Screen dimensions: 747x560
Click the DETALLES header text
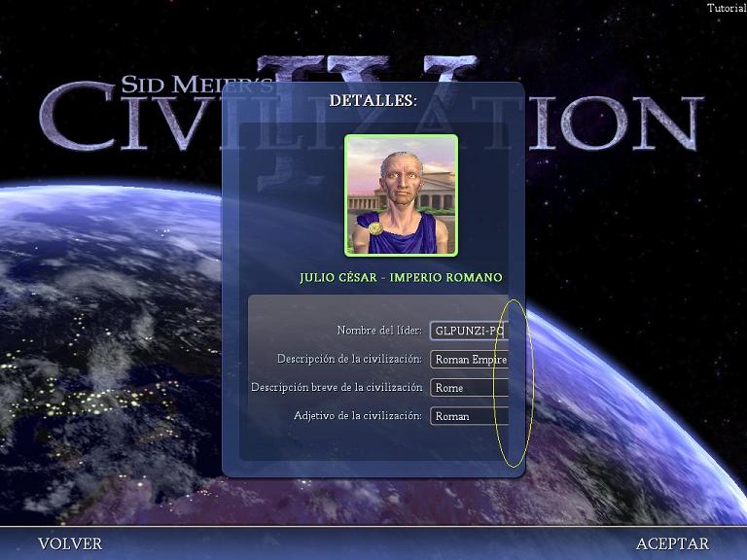pos(373,100)
